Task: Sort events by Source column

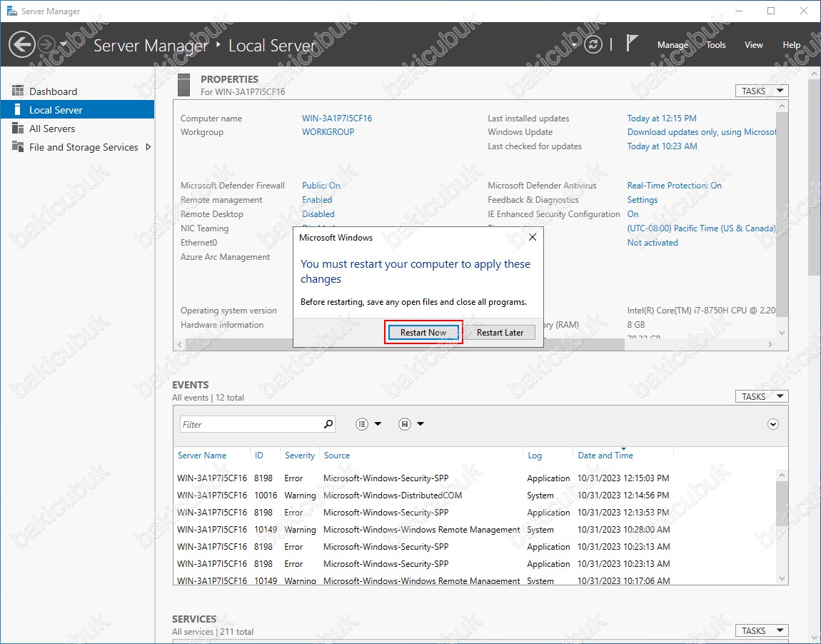Action: (x=337, y=456)
